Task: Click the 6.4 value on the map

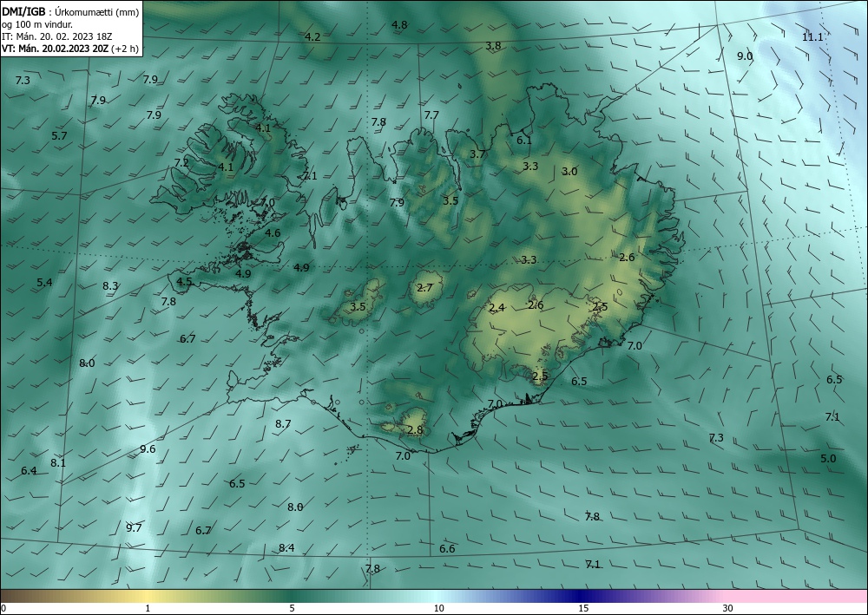Action: point(29,471)
